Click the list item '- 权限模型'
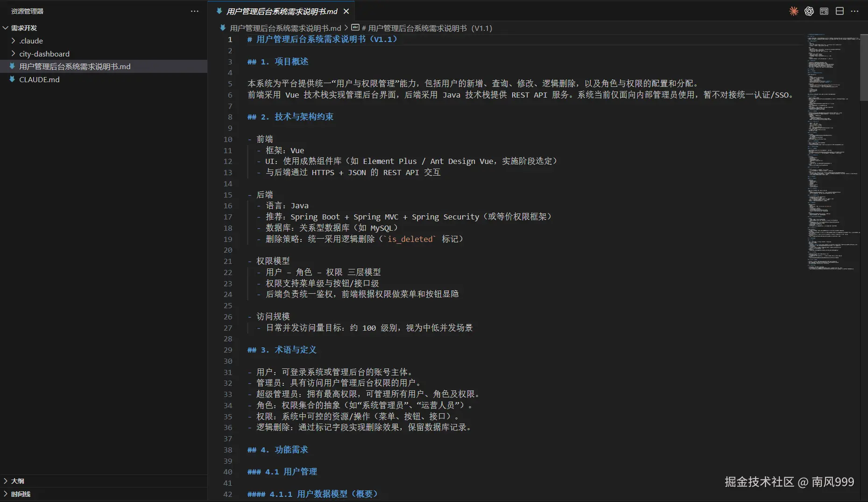The image size is (868, 502). (x=268, y=261)
